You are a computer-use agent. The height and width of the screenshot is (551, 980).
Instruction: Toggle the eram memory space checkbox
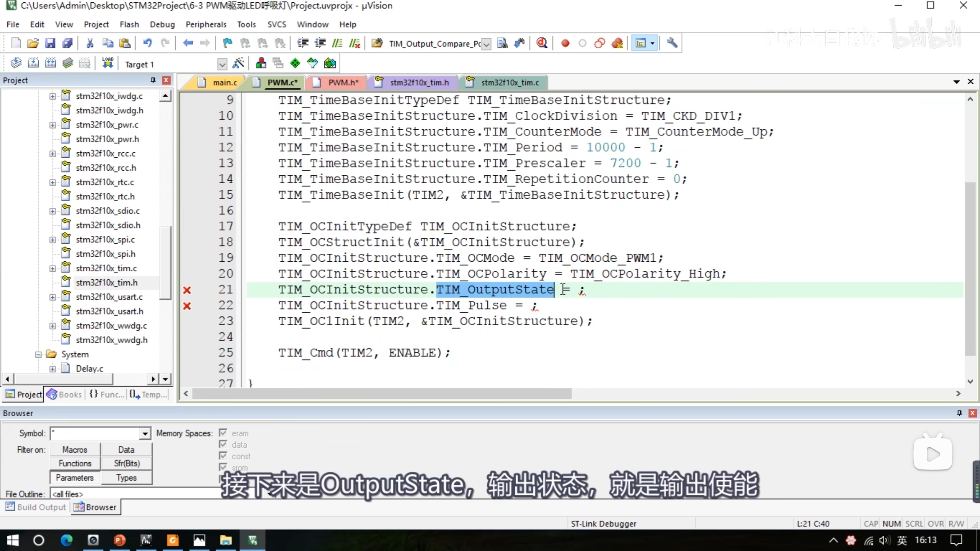pos(223,433)
